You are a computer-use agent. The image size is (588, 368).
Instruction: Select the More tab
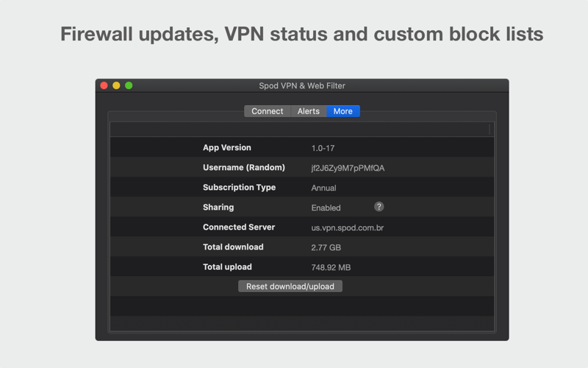tap(343, 111)
